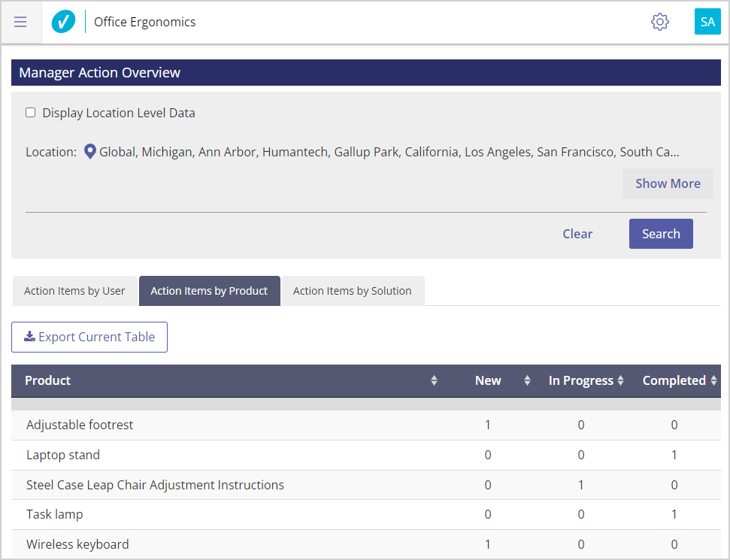Sort table by In Progress column

coord(620,381)
